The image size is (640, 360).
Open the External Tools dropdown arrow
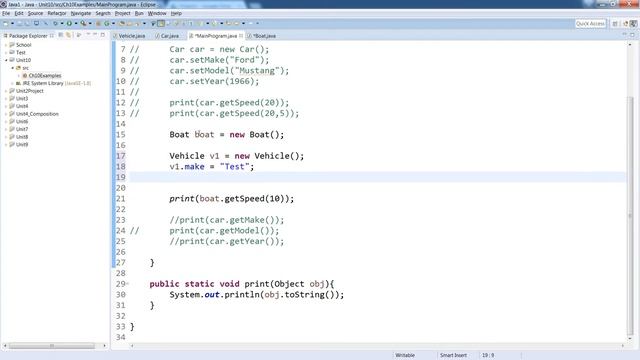(90, 24)
